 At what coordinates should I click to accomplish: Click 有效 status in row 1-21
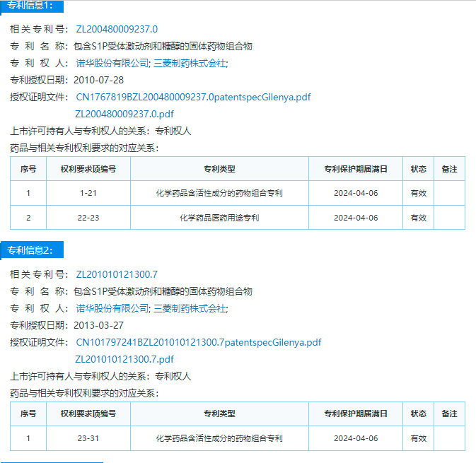tap(419, 193)
